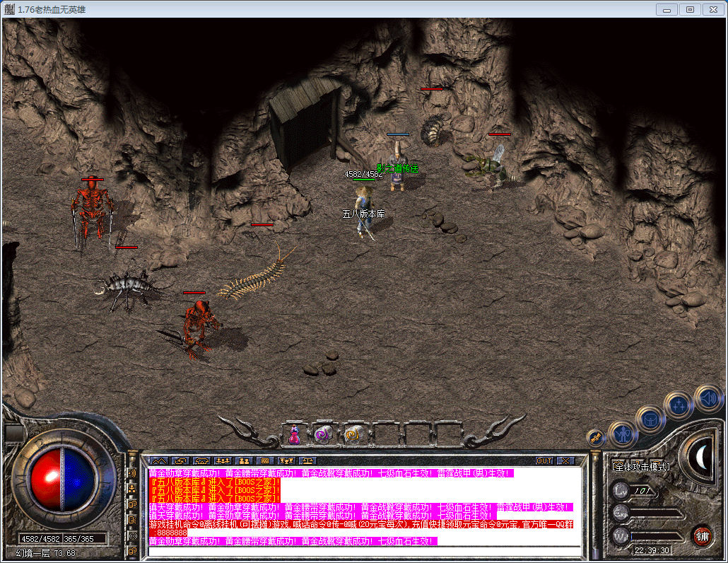The height and width of the screenshot is (563, 728).
Task: Toggle the sound-wave chat channel button
Action: (x=132, y=473)
